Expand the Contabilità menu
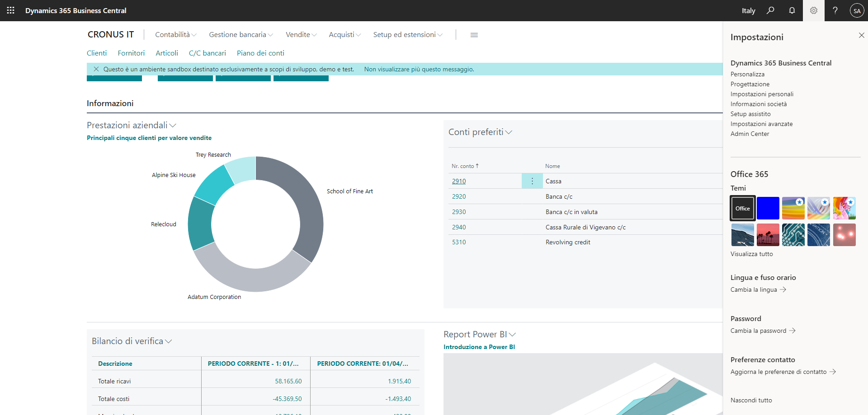The width and height of the screenshot is (868, 415). pos(176,35)
